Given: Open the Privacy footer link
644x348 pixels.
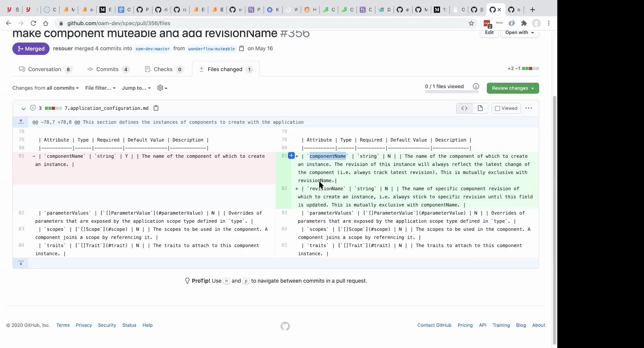Looking at the screenshot, I should coord(84,325).
